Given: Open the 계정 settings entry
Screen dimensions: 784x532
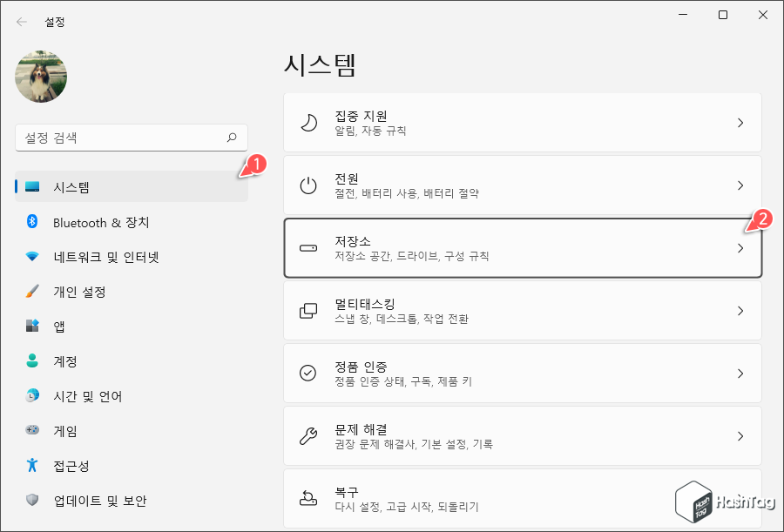Looking at the screenshot, I should [x=65, y=361].
